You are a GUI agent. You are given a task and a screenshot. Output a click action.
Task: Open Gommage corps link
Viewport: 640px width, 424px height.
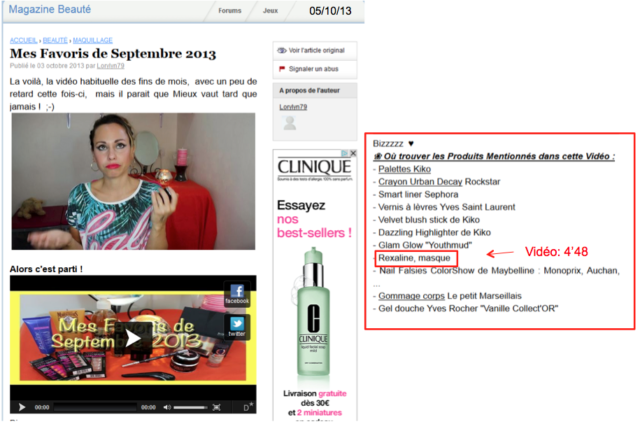(411, 296)
